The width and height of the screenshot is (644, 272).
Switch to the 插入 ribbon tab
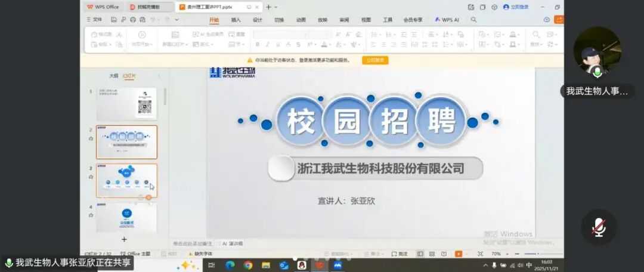(236, 20)
